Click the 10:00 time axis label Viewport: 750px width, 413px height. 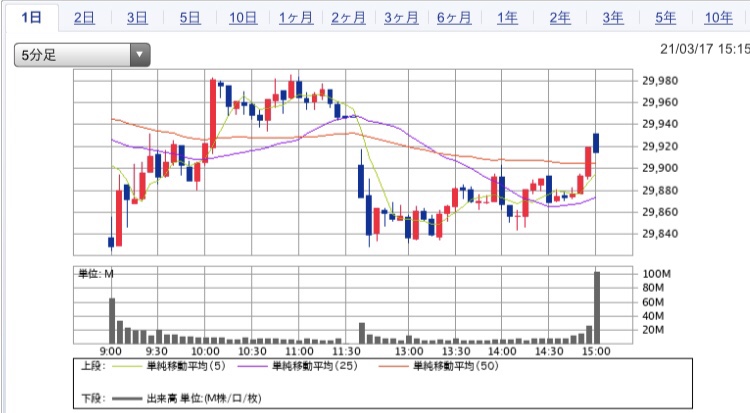[205, 351]
